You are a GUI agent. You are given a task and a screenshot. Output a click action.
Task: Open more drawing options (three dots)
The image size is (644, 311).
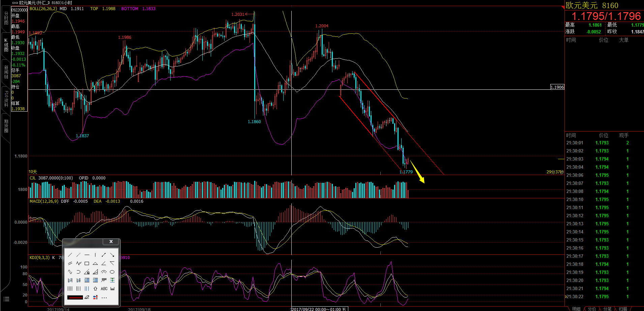click(104, 298)
